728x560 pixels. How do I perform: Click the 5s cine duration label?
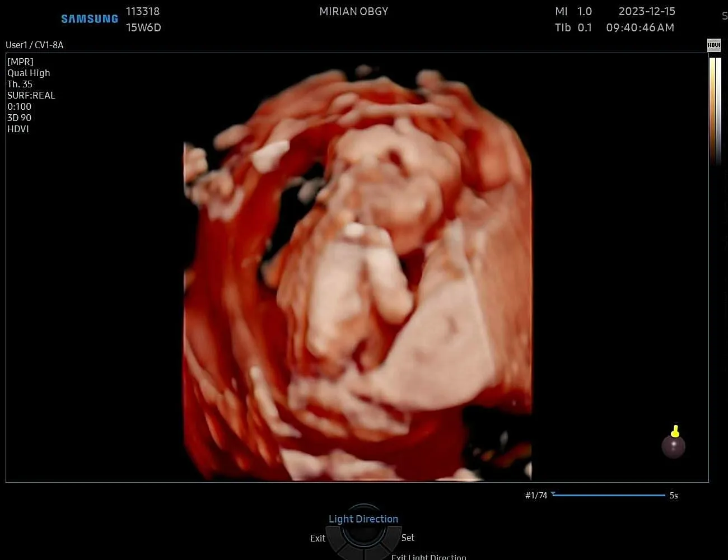[674, 496]
